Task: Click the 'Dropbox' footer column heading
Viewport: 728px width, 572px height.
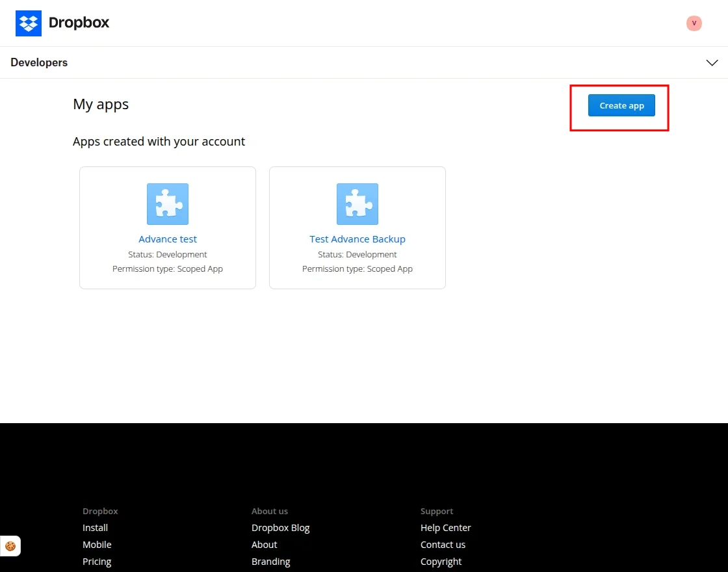Action: (x=100, y=511)
